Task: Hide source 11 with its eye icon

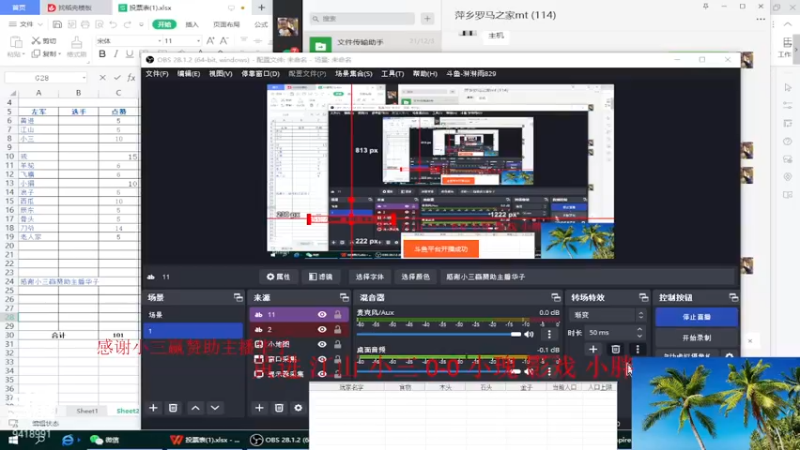Action: click(x=322, y=315)
